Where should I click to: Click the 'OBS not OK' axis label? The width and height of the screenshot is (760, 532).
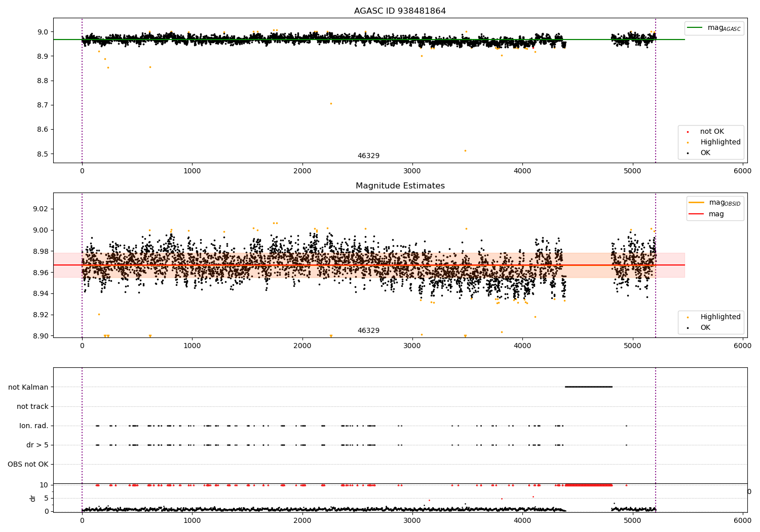point(28,465)
